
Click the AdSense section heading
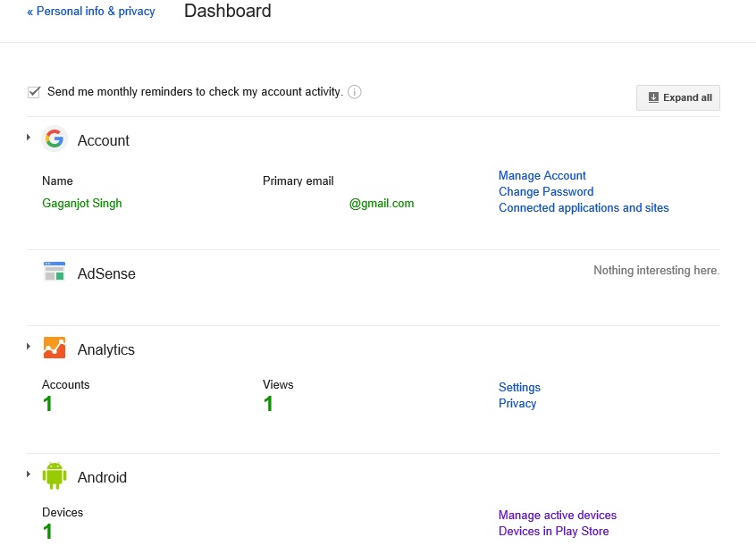pos(106,273)
